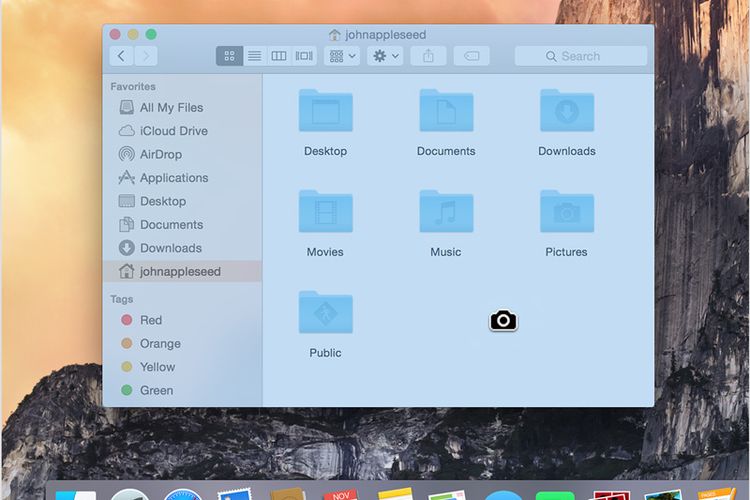Screen dimensions: 750x500
Task: Click the home proxy icon in title bar
Action: pyautogui.click(x=334, y=34)
